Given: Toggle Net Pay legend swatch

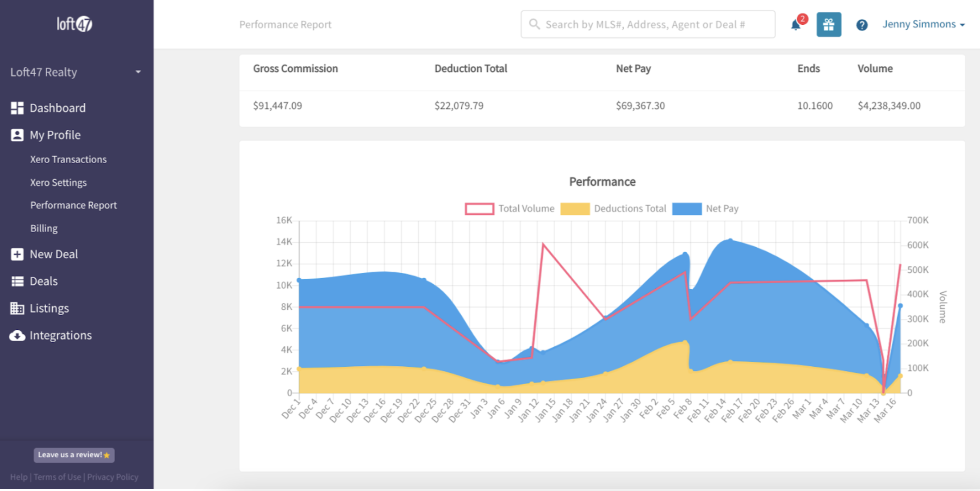Looking at the screenshot, I should [687, 209].
